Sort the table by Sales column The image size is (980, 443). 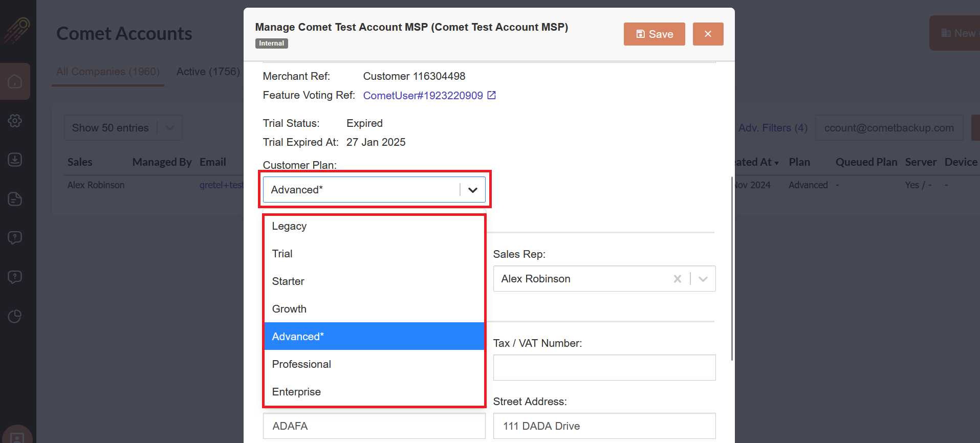point(80,162)
